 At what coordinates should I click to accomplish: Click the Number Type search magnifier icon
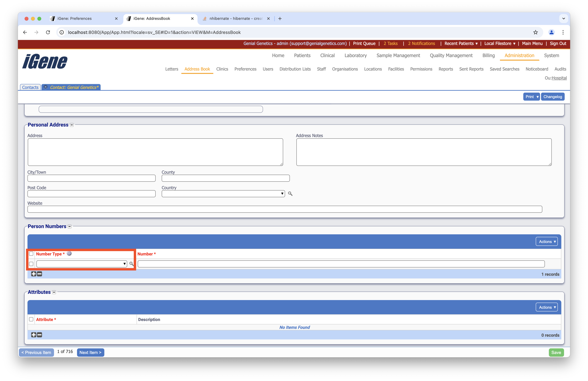click(x=132, y=264)
